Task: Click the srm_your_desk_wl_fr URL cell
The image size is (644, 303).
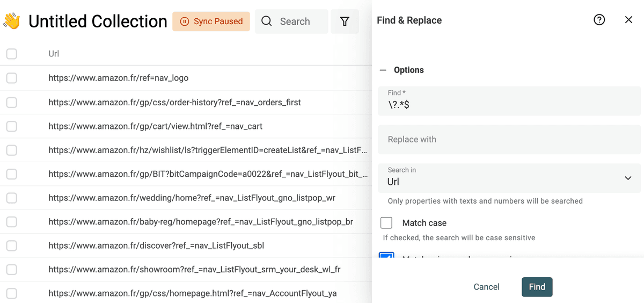Action: pos(194,269)
